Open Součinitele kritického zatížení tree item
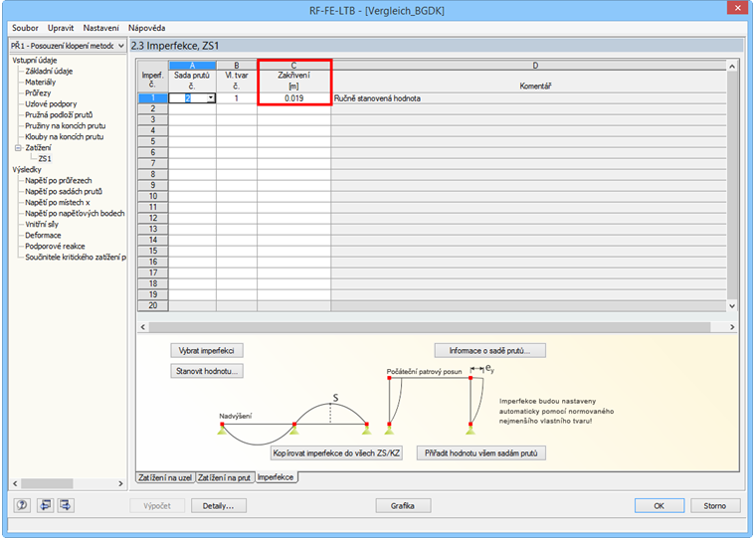756x538 pixels. (76, 257)
